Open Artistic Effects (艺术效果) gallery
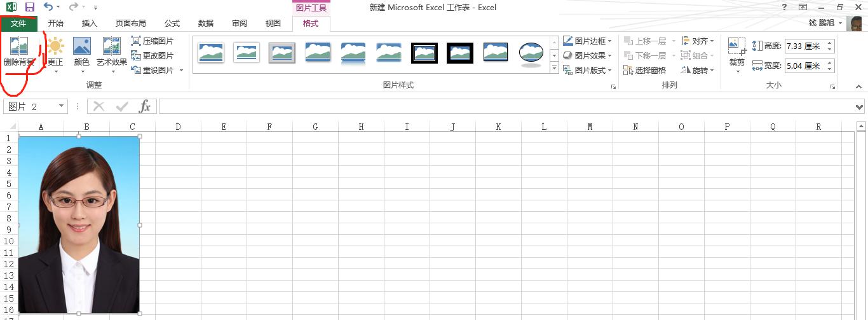The image size is (868, 320). pos(112,55)
